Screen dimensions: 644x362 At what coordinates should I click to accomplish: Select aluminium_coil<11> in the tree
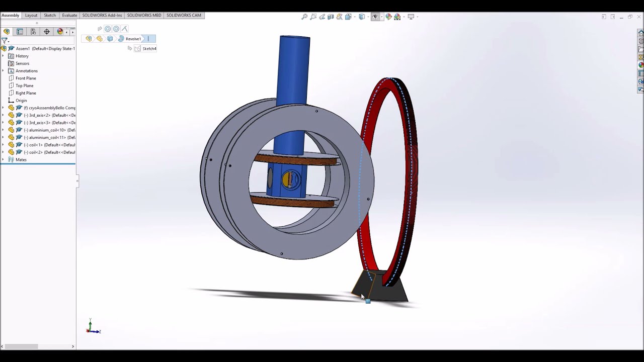click(42, 137)
